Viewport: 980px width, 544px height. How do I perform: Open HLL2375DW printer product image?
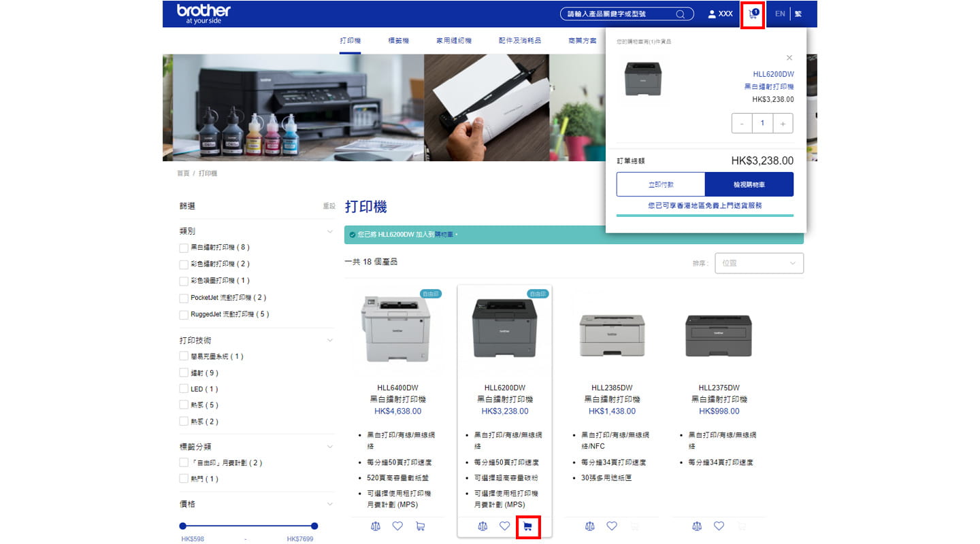(x=719, y=336)
